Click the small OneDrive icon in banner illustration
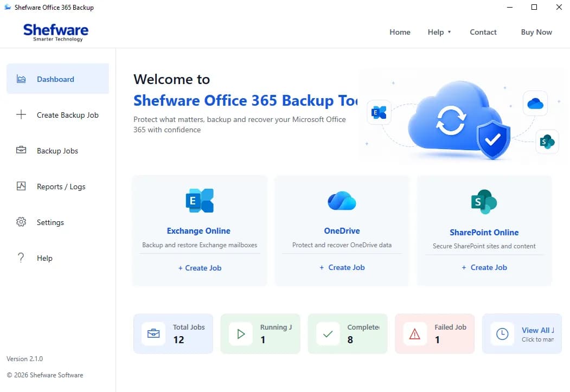The image size is (570, 392). coord(535,104)
